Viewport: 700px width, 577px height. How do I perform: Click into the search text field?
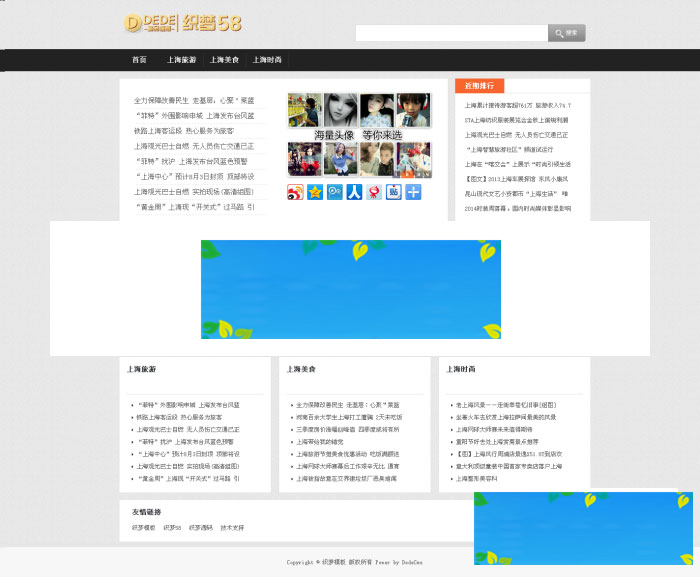point(451,33)
